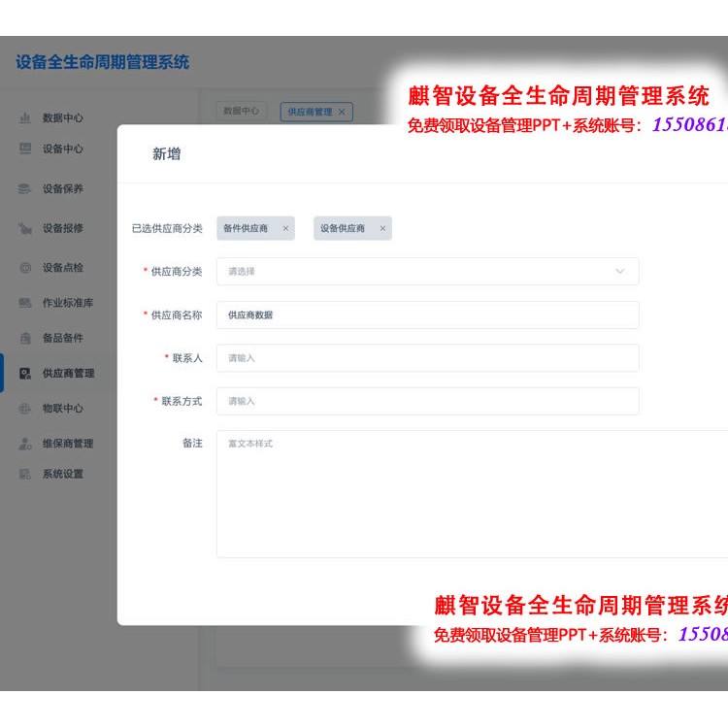
Task: Click the 供应商管理 icon in sidebar
Action: click(x=25, y=374)
